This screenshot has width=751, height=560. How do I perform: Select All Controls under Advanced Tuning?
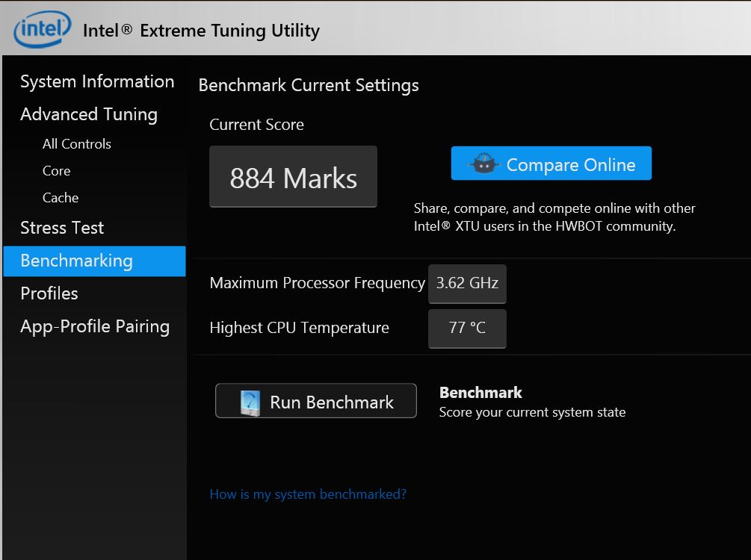click(77, 143)
